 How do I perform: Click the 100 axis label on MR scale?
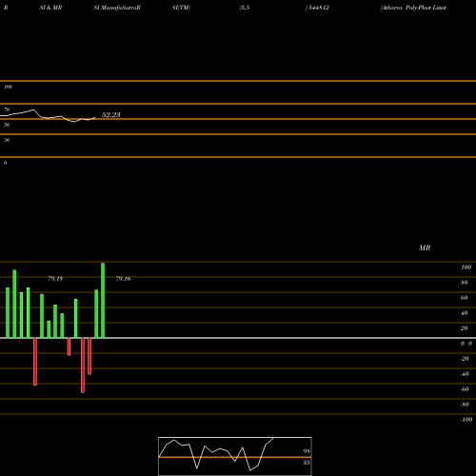pos(466,268)
